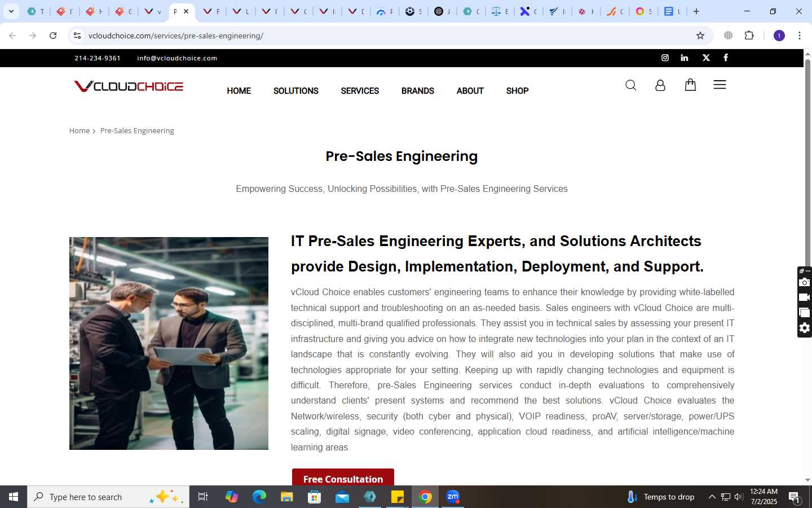Take a screenshot with the camera widget icon
This screenshot has width=812, height=508.
coord(805,282)
